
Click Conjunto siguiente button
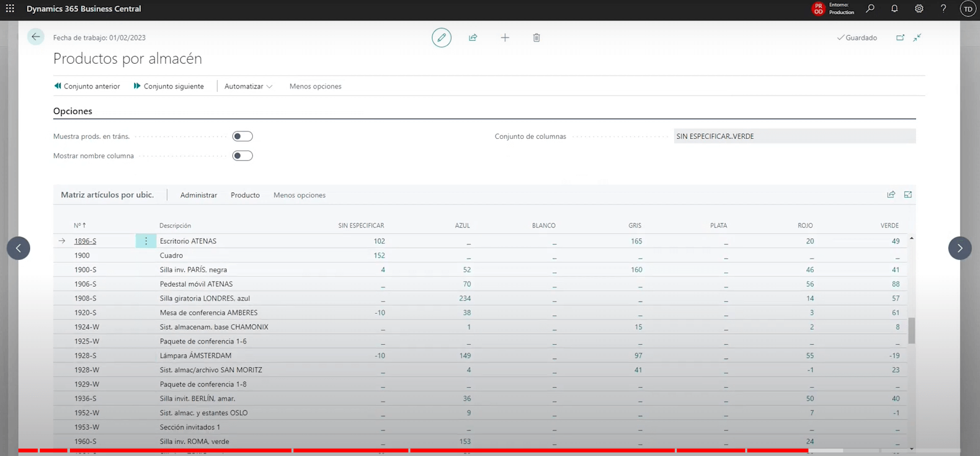[168, 86]
